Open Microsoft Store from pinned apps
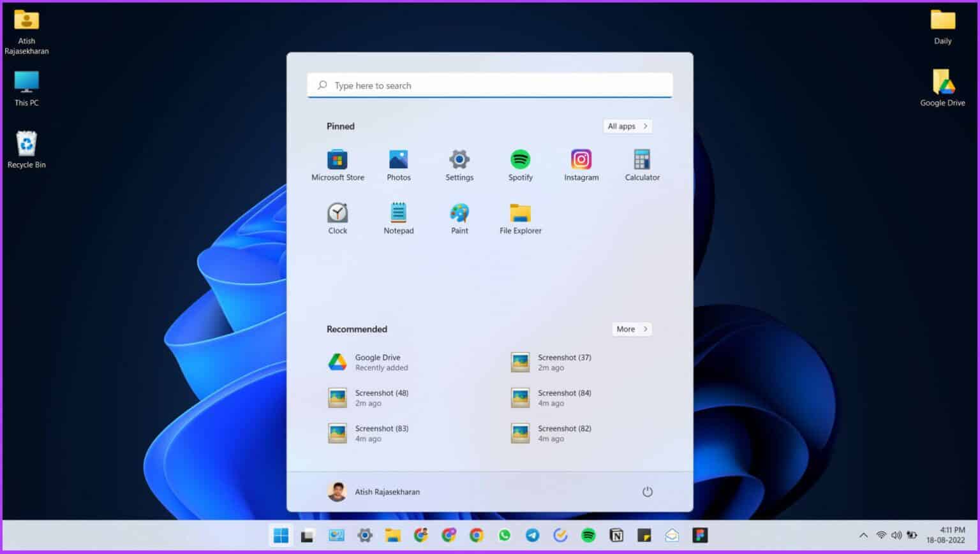The height and width of the screenshot is (554, 980). [338, 165]
